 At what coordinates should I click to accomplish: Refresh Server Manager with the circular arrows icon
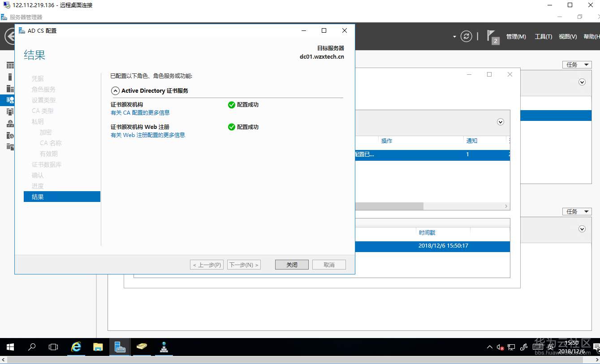coord(466,36)
